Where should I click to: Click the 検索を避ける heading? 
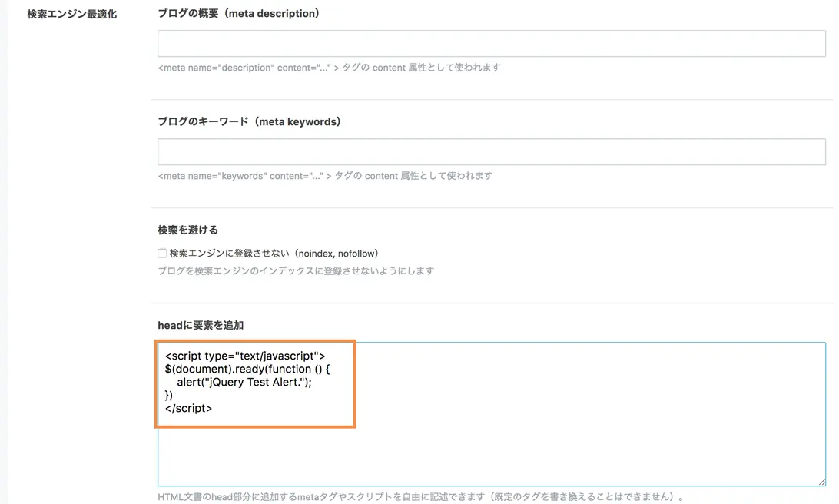click(187, 230)
